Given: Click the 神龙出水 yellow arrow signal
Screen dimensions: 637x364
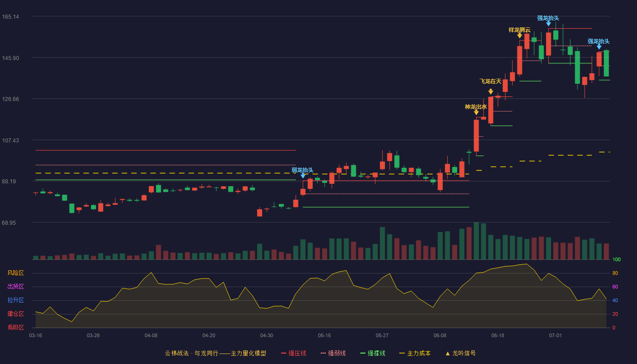Looking at the screenshot, I should coord(476,112).
